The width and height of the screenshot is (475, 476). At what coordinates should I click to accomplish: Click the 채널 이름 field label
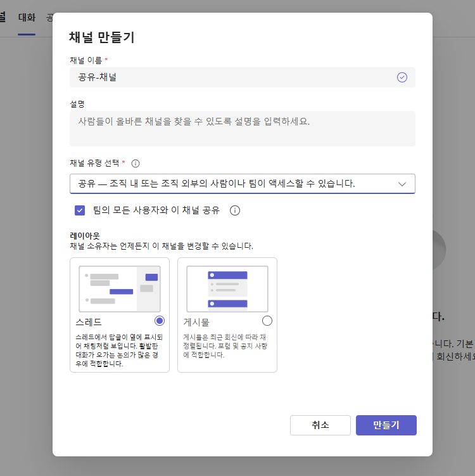(86, 60)
